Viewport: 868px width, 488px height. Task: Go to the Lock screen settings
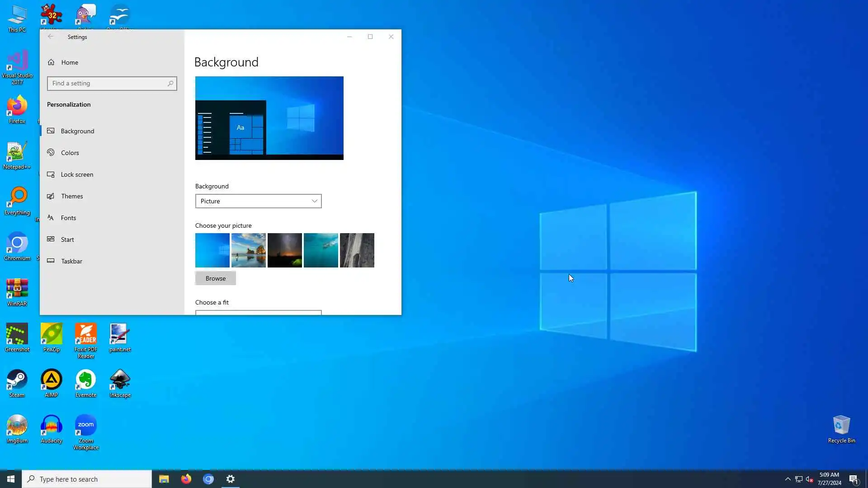(x=77, y=174)
